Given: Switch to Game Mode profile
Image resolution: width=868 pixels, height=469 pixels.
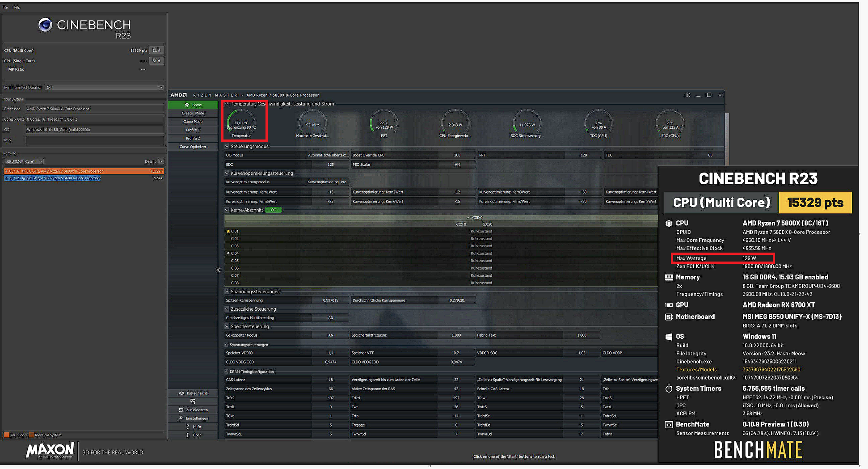Looking at the screenshot, I should click(x=193, y=122).
